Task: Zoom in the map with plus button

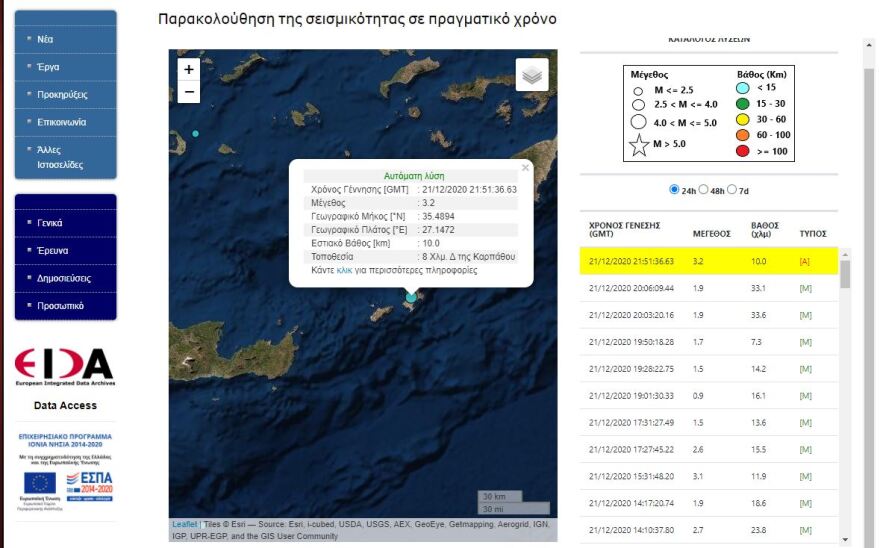Action: coord(189,69)
